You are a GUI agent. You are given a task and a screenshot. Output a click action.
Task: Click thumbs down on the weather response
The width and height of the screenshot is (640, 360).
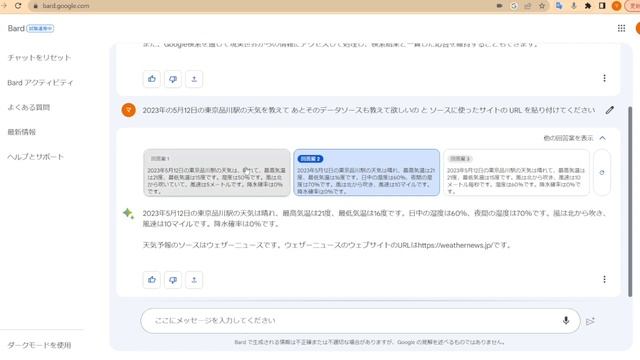tap(173, 280)
